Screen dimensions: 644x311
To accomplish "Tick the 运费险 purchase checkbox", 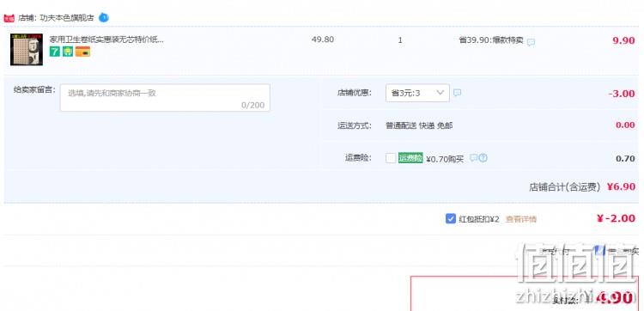I will point(391,158).
